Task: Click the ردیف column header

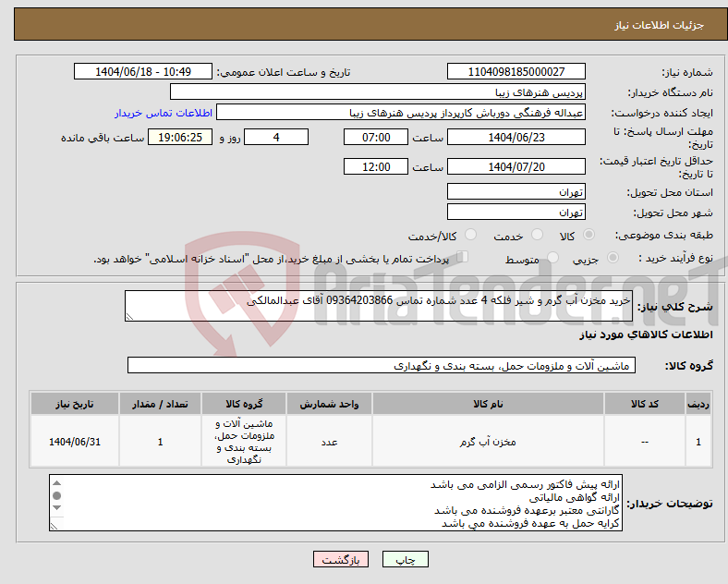Action: 698,404
